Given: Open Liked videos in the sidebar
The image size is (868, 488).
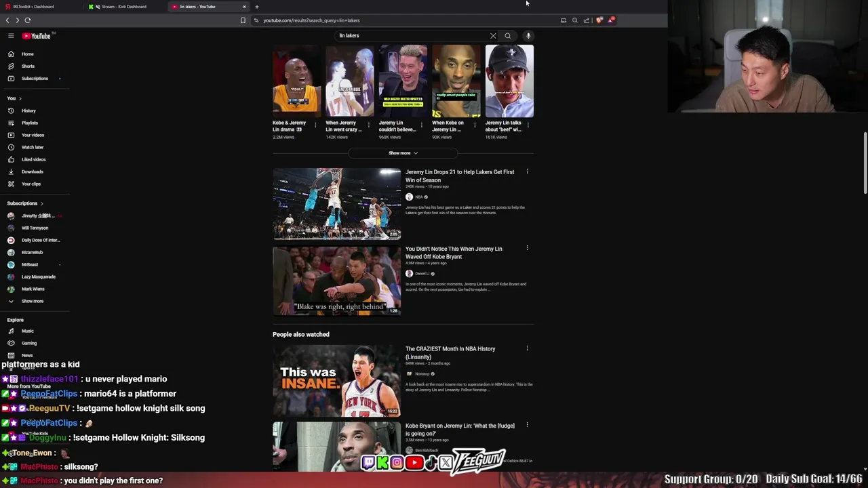Looking at the screenshot, I should coord(34,159).
